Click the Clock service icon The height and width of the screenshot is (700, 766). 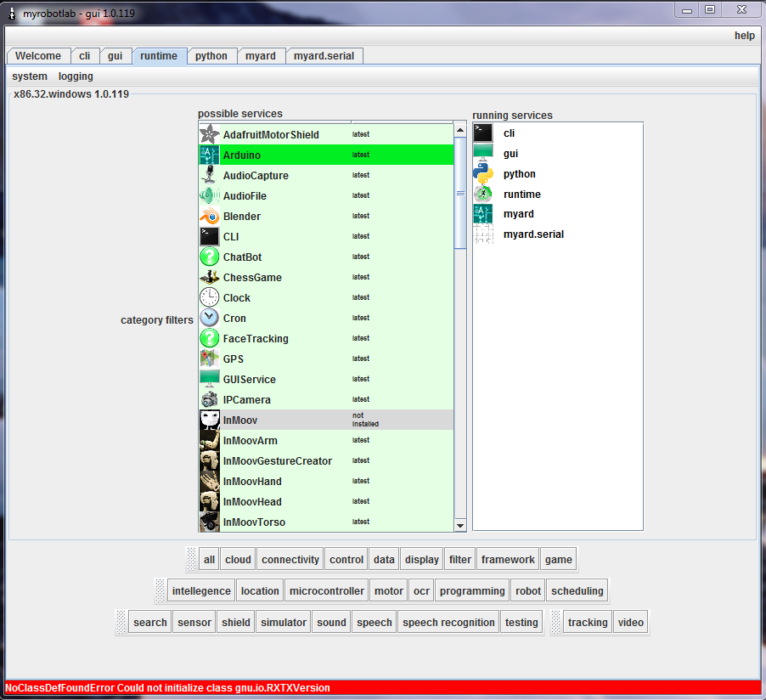210,297
